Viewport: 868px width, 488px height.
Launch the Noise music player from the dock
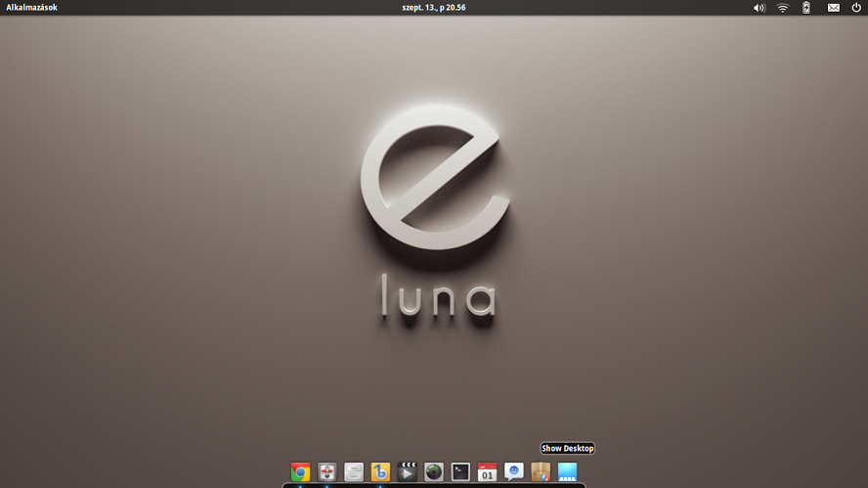[x=380, y=472]
